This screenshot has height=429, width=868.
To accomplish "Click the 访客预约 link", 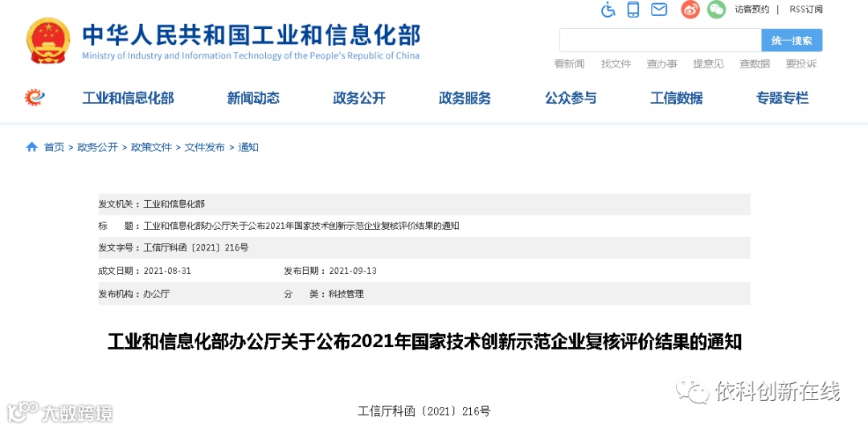I will tap(751, 10).
